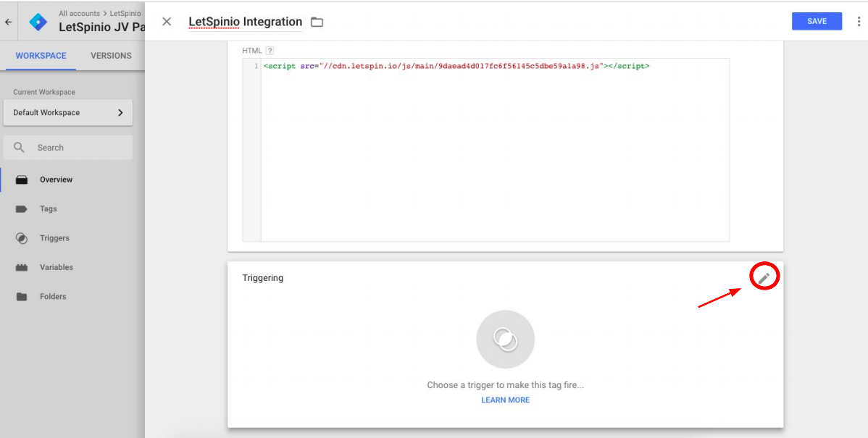
Task: Click the Folders icon in sidebar
Action: [x=22, y=296]
